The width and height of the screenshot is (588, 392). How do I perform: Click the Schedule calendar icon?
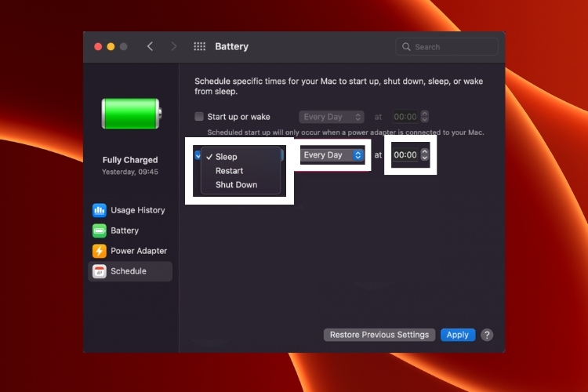pos(99,271)
